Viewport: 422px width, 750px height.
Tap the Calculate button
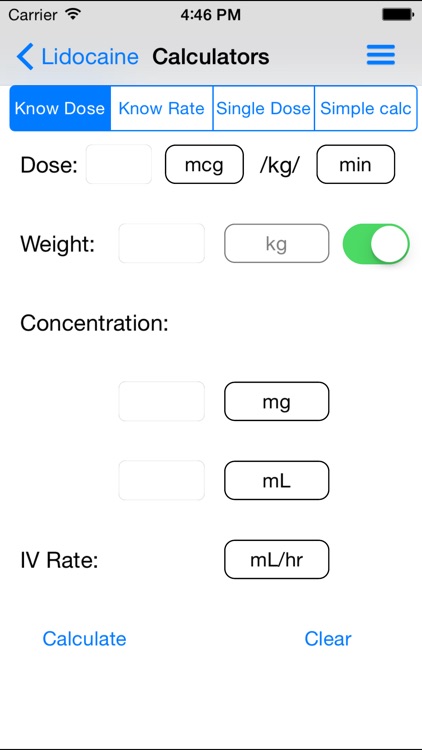click(84, 639)
